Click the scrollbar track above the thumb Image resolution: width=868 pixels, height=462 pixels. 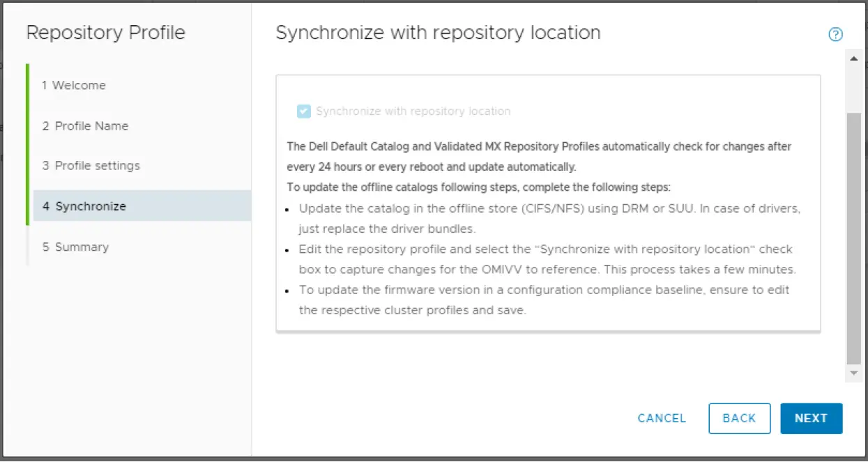[853, 87]
